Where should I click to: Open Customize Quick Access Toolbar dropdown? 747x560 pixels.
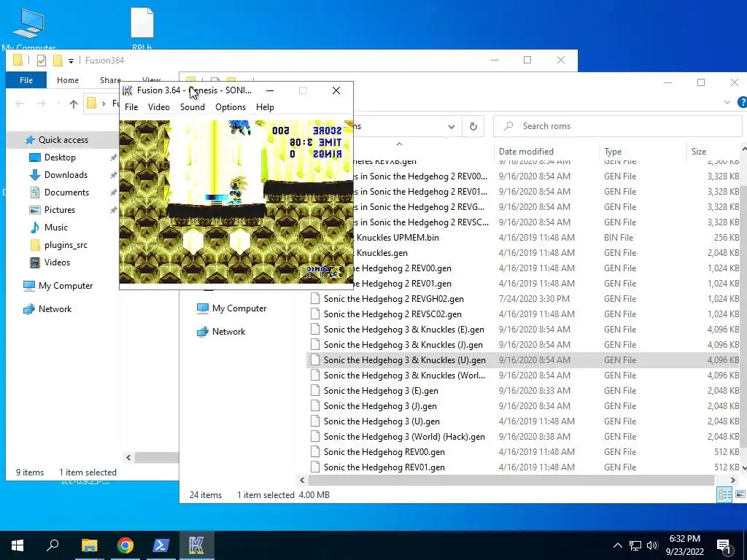coord(71,61)
